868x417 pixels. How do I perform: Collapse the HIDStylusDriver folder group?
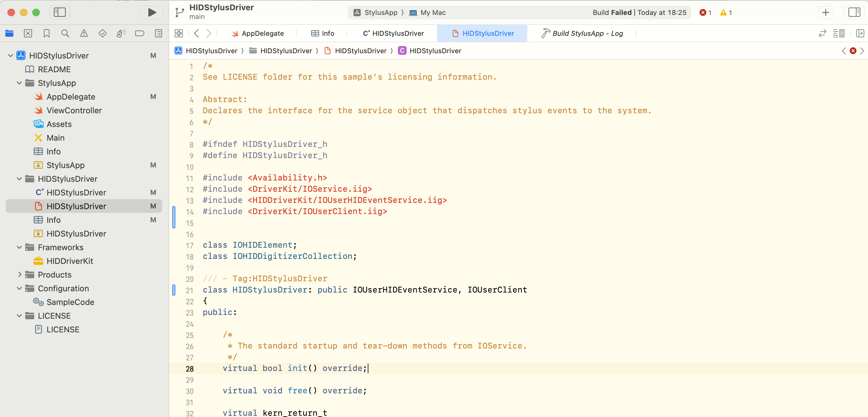pyautogui.click(x=19, y=179)
